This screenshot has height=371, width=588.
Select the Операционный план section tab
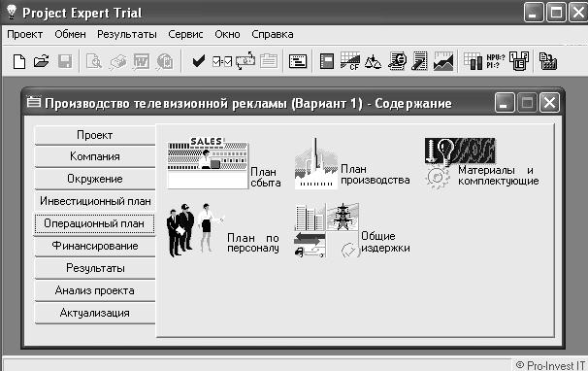tap(94, 223)
